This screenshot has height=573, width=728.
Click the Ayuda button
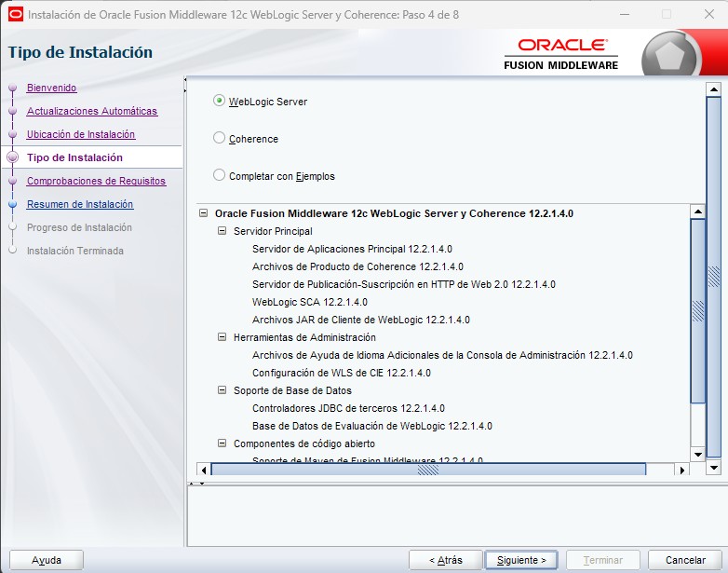point(47,560)
